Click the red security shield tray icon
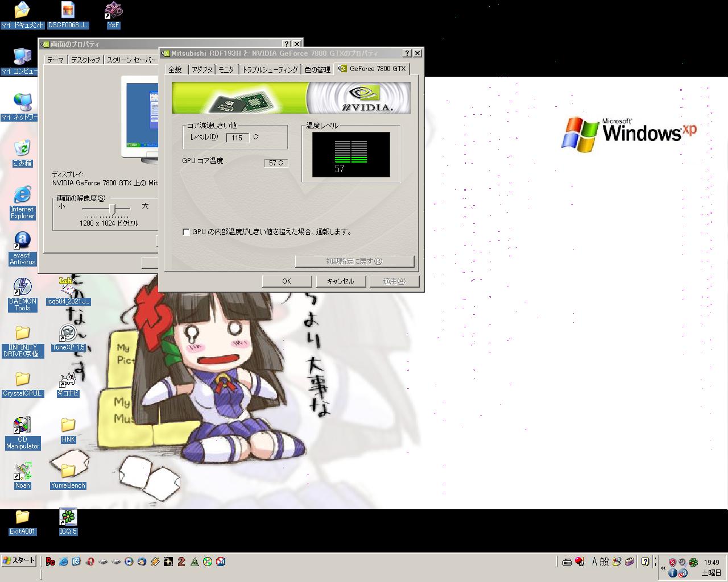This screenshot has width=728, height=582. point(672,562)
